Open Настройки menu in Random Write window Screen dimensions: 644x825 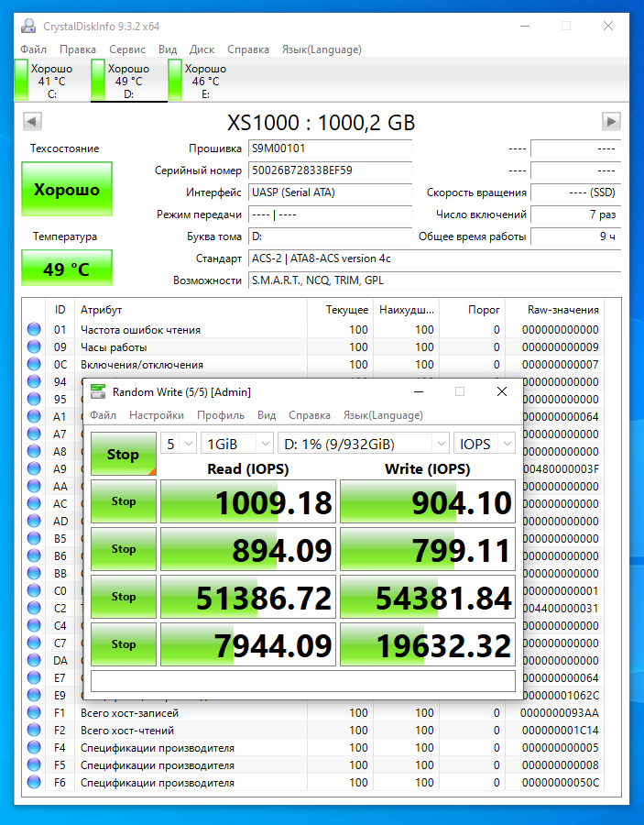click(157, 415)
